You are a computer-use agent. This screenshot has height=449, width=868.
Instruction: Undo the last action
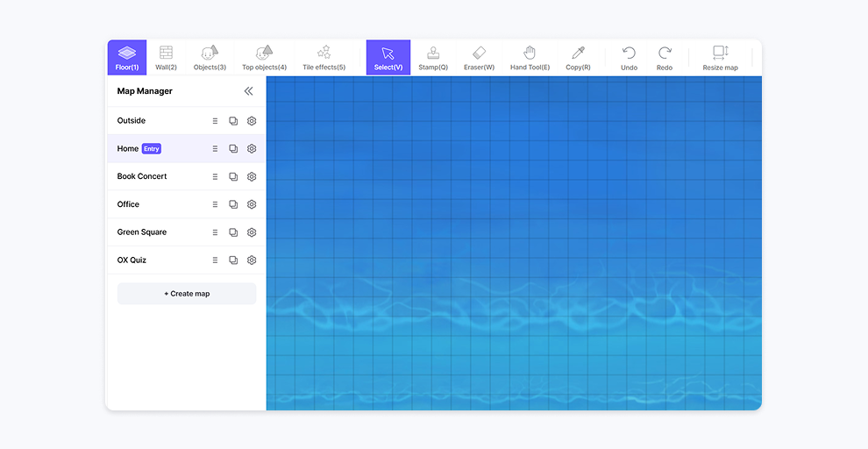[629, 58]
